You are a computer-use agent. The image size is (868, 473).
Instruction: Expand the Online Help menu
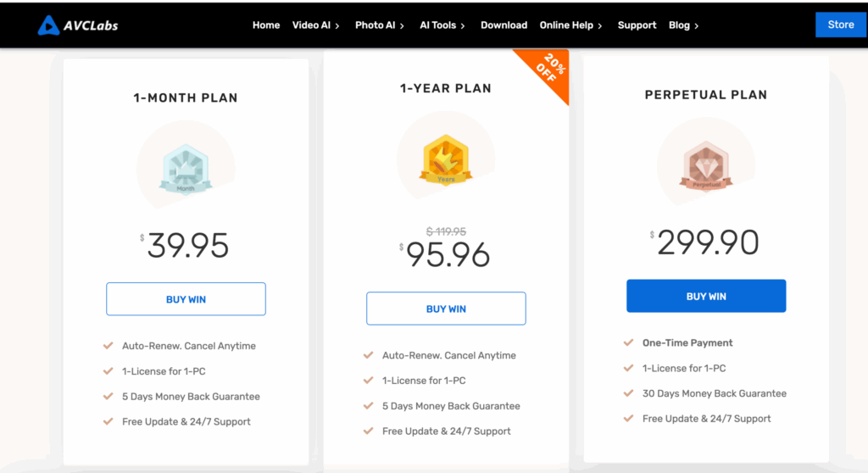(570, 25)
